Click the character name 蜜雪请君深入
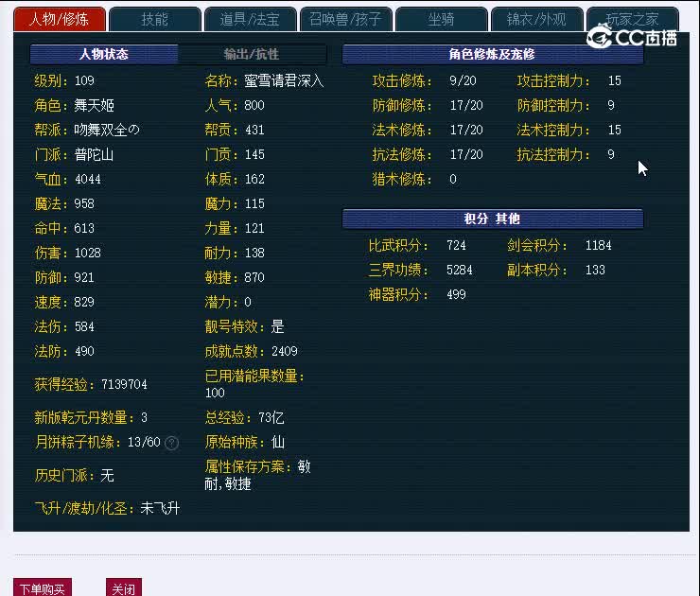This screenshot has width=700, height=596. click(284, 80)
